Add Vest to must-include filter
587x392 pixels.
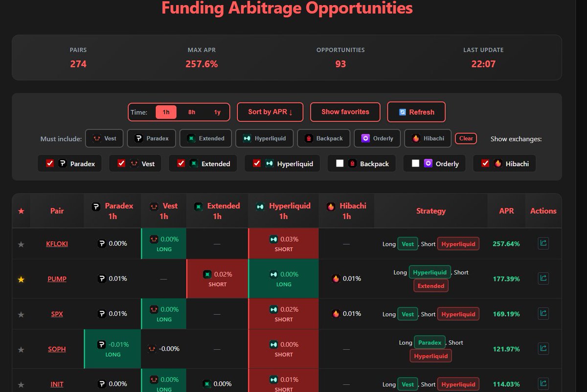(x=104, y=138)
